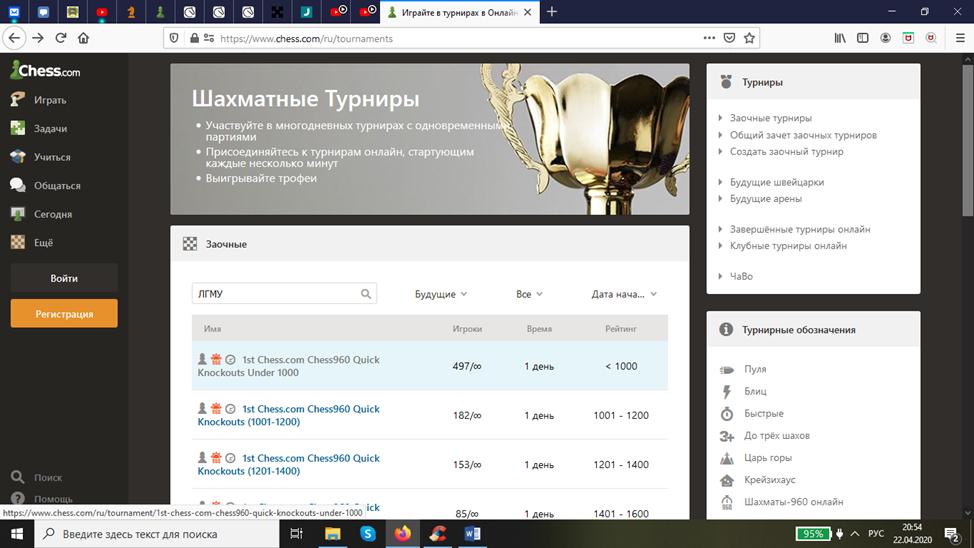Click the Царь горы icon in legend
Viewport: 974px width, 548px height.
coord(727,458)
